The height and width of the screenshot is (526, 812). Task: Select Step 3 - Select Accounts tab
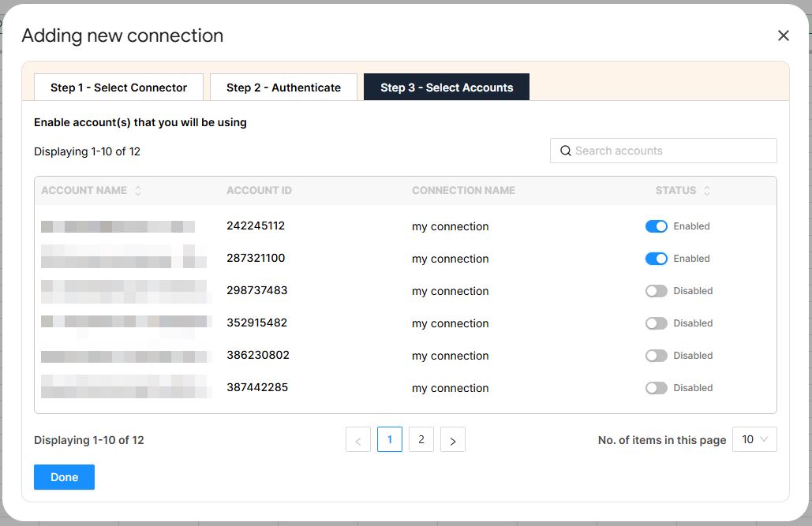(x=447, y=87)
